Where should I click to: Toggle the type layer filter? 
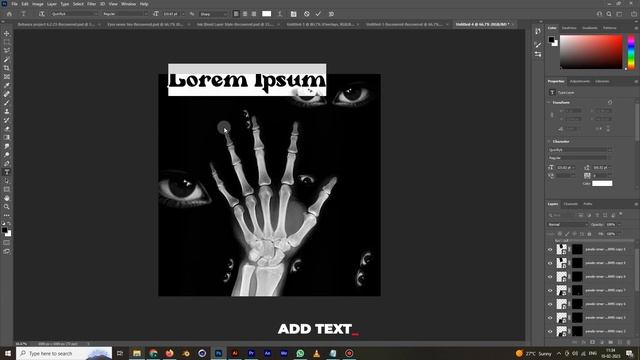coord(597,215)
